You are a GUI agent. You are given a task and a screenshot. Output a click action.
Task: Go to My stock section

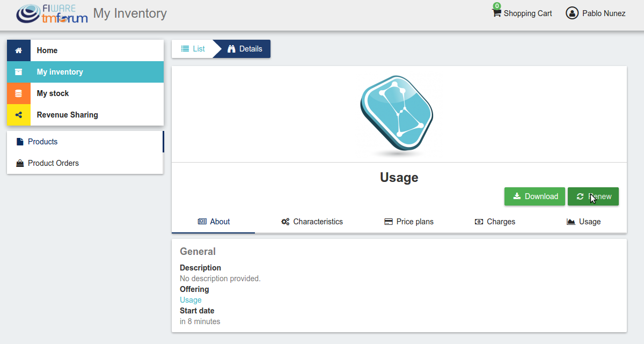click(85, 93)
